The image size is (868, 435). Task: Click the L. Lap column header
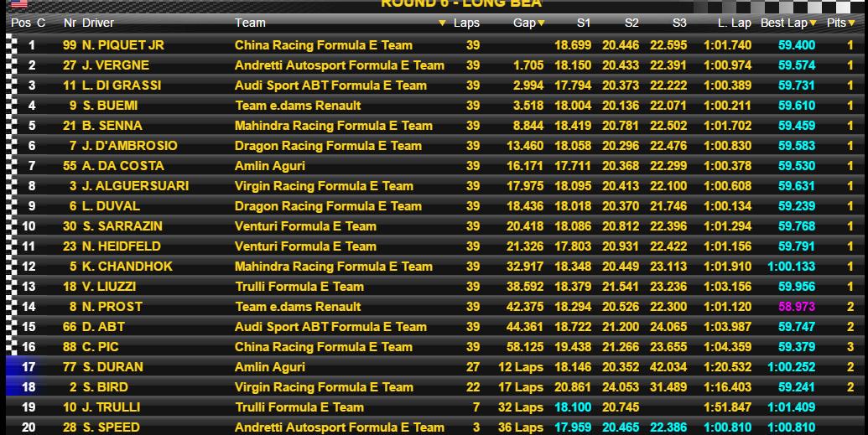point(735,23)
